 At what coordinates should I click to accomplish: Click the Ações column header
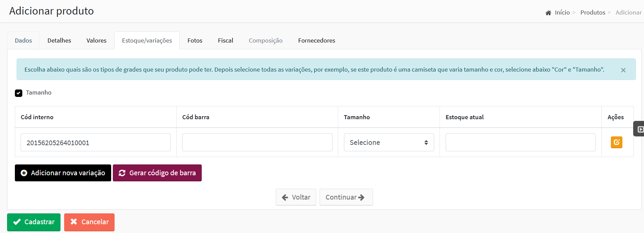616,117
